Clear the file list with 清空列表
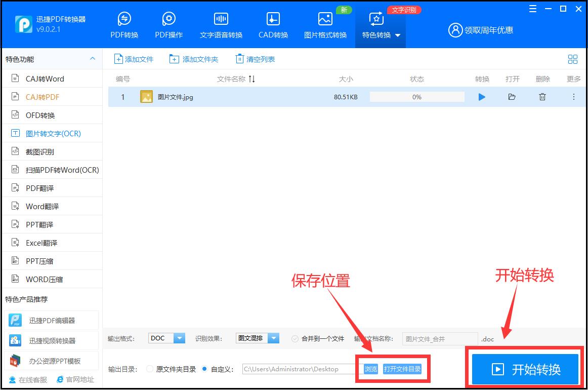Image resolution: width=588 pixels, height=390 pixels. (x=255, y=59)
